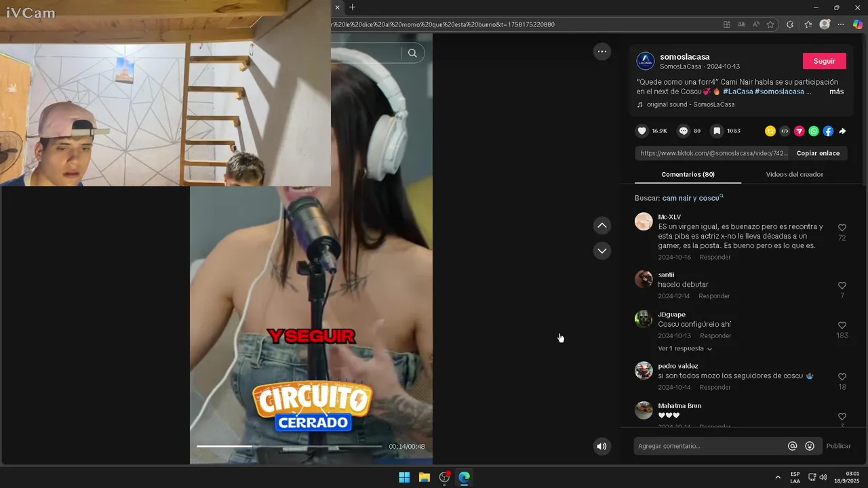Open the emoji picker in the comment box

(x=810, y=446)
